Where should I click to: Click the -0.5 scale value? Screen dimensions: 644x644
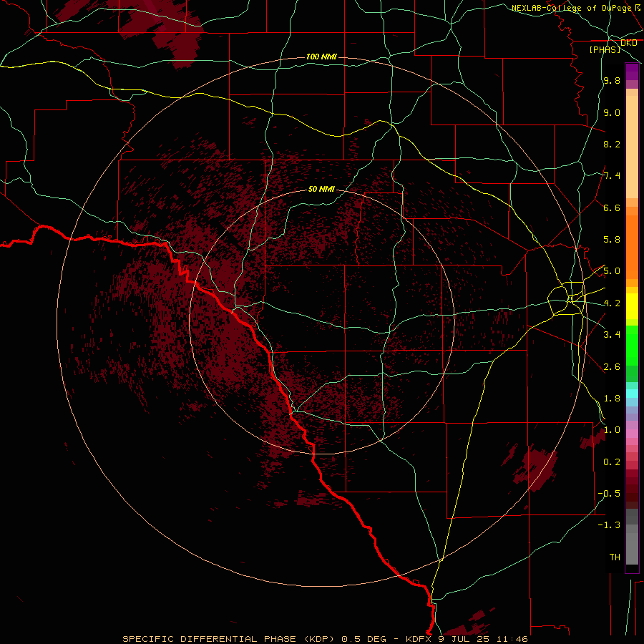pos(609,494)
